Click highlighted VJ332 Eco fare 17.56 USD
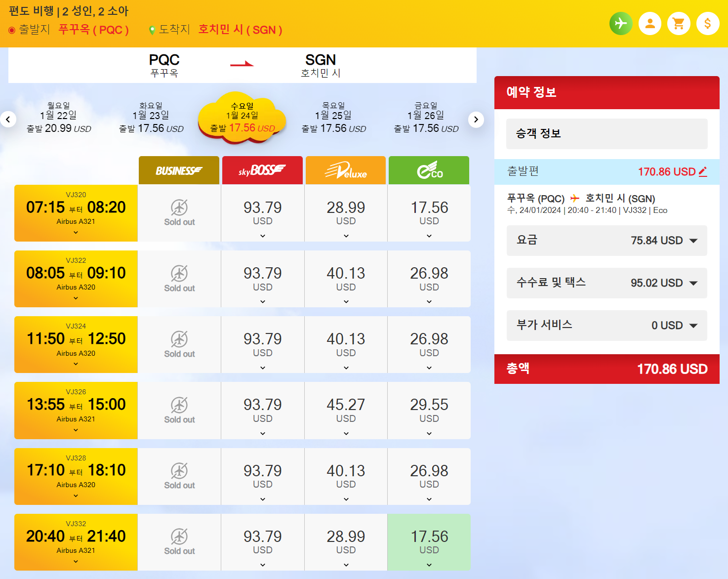 [x=429, y=542]
